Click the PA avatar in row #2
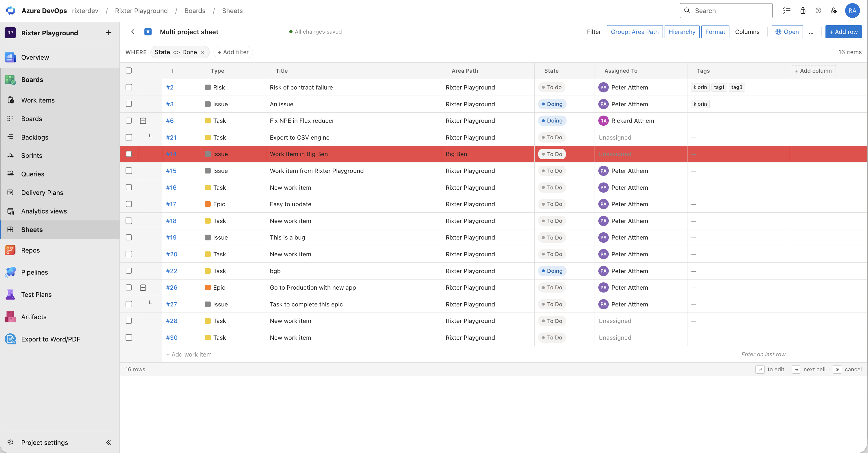This screenshot has height=453, width=868. click(x=603, y=87)
